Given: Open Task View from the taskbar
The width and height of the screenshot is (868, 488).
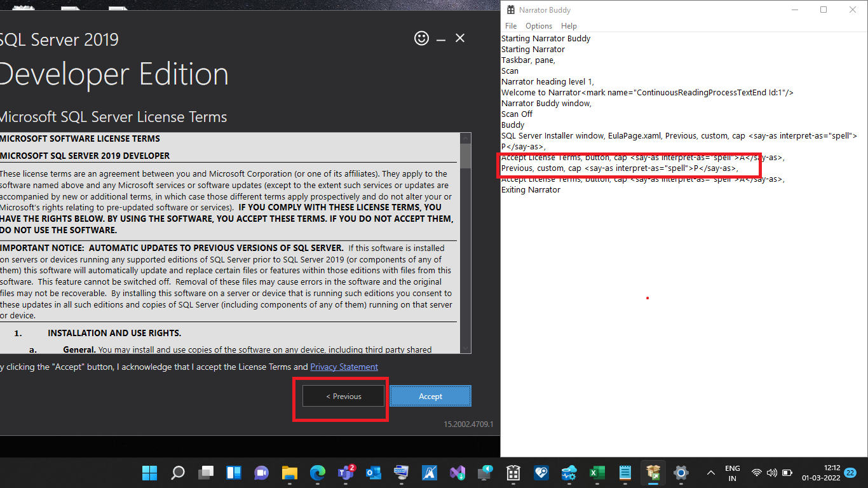Looking at the screenshot, I should [206, 473].
